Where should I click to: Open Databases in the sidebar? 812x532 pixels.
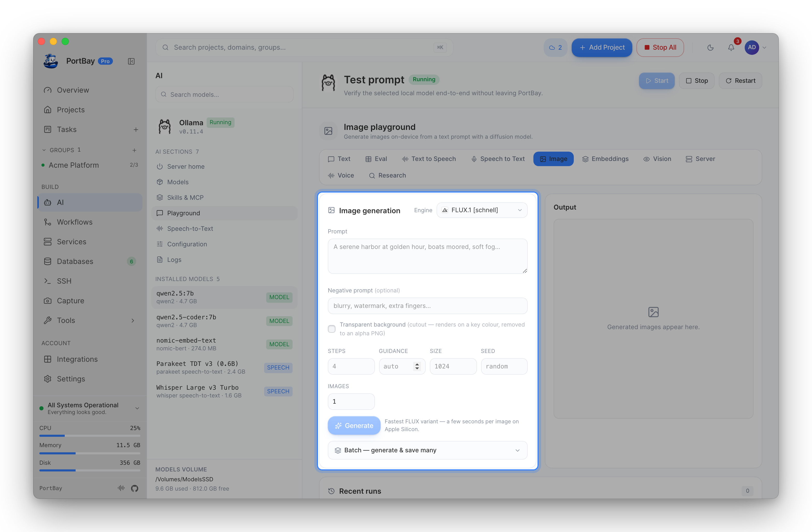pyautogui.click(x=90, y=261)
